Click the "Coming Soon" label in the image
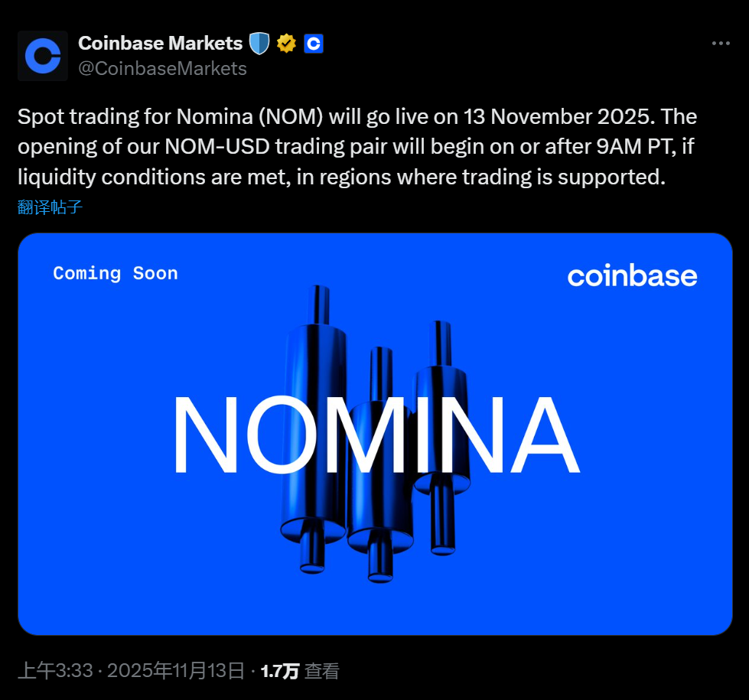Viewport: 749px width, 700px height. click(116, 273)
